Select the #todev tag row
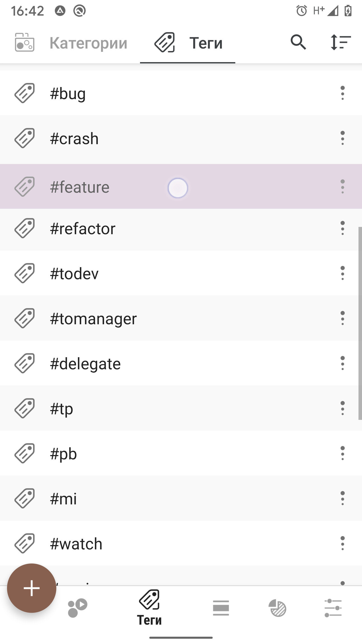Image resolution: width=362 pixels, height=644 pixels. (181, 273)
